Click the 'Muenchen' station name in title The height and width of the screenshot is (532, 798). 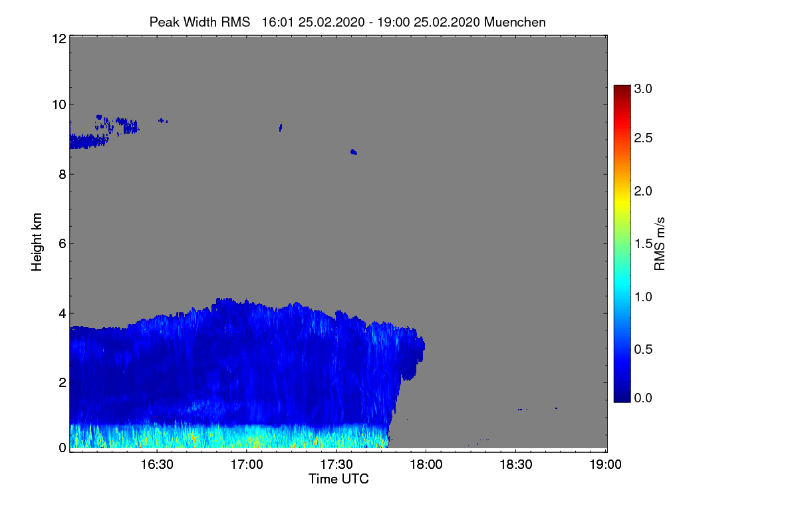pyautogui.click(x=515, y=22)
